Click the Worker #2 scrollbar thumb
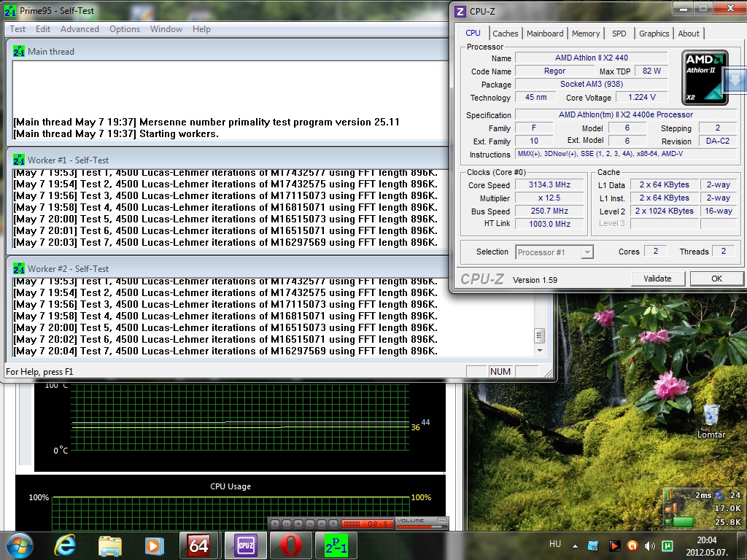 click(539, 335)
